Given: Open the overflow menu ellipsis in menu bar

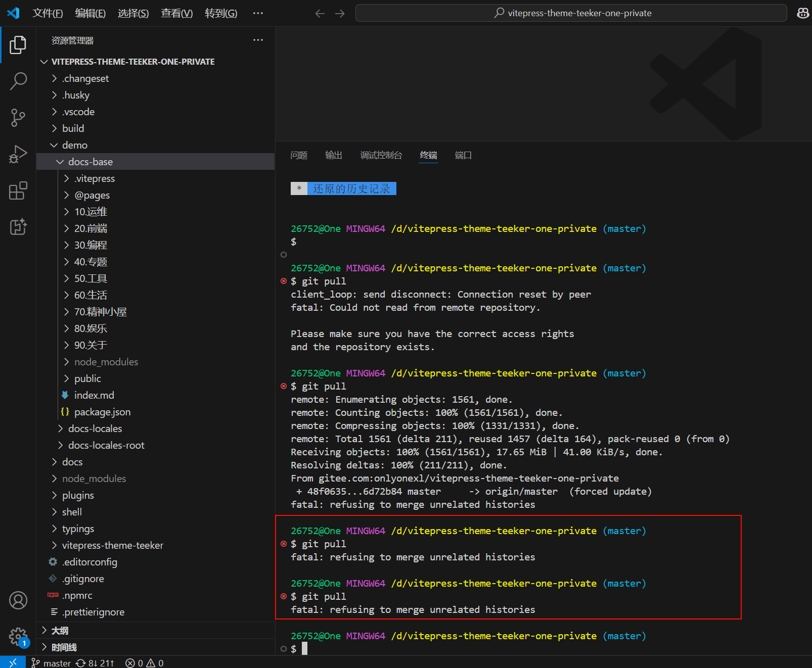Looking at the screenshot, I should [x=258, y=13].
